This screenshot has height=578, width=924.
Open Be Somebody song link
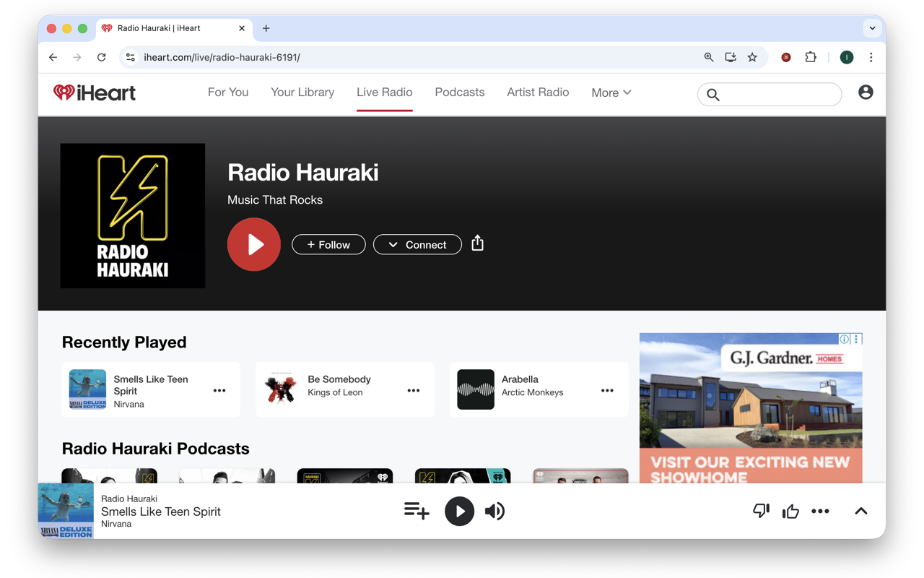339,379
